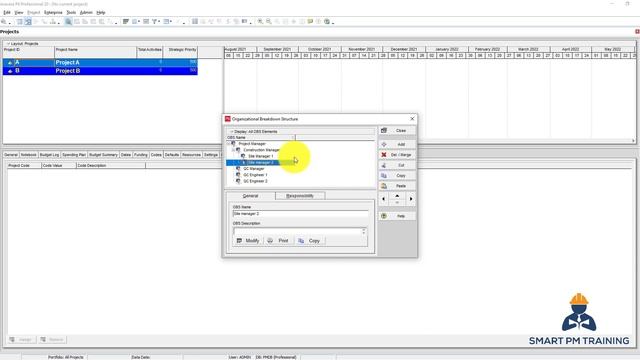Click the Code Value column header
Screen dimensions: 640x360
pos(59,165)
